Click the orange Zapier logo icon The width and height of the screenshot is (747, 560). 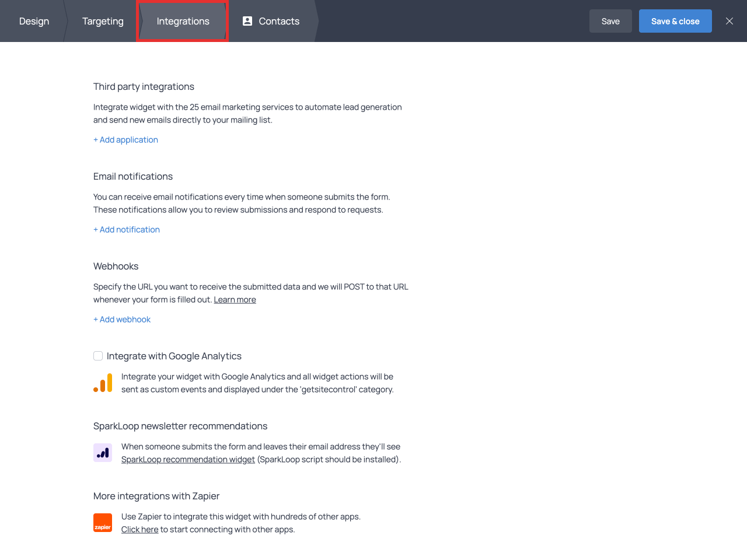[103, 523]
